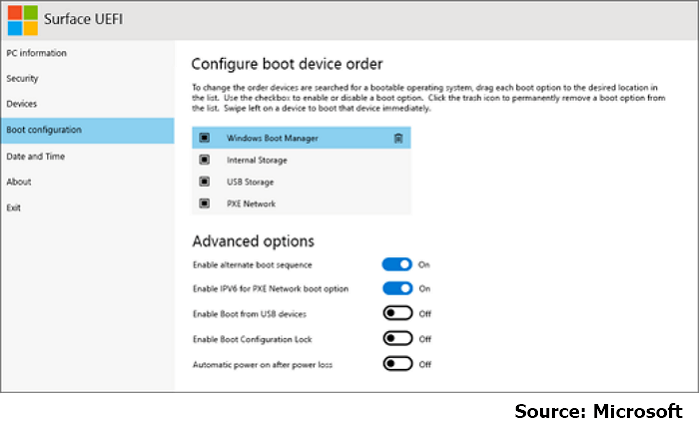The height and width of the screenshot is (426, 700).
Task: Toggle the Internal Storage boot checkbox
Action: coord(205,160)
